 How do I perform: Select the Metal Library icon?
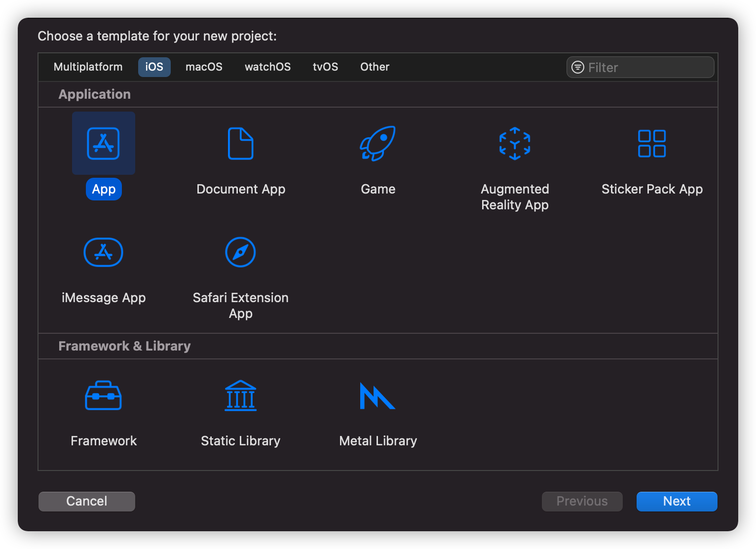378,395
